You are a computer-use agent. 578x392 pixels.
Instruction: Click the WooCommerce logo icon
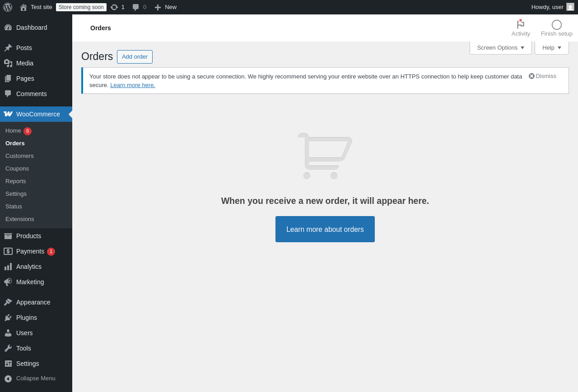tap(8, 114)
